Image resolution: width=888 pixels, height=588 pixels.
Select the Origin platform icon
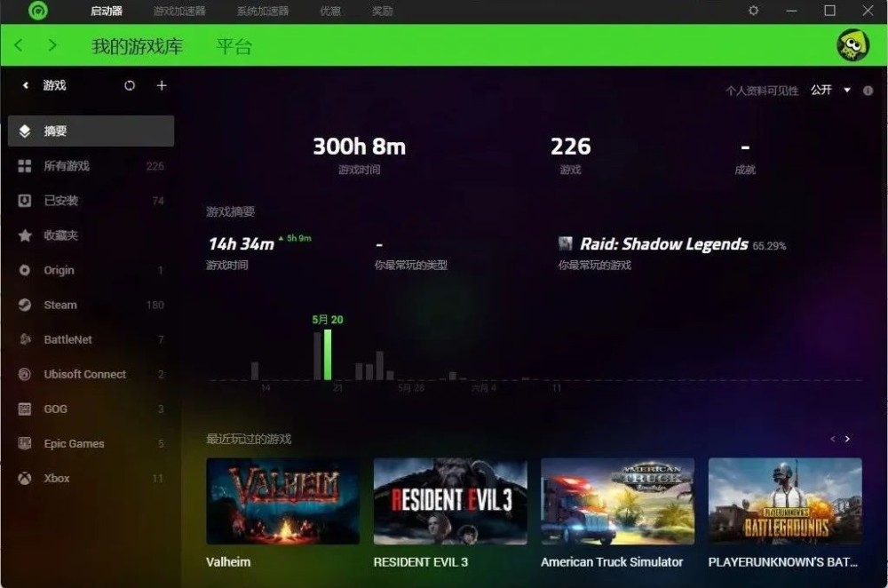[x=61, y=270]
